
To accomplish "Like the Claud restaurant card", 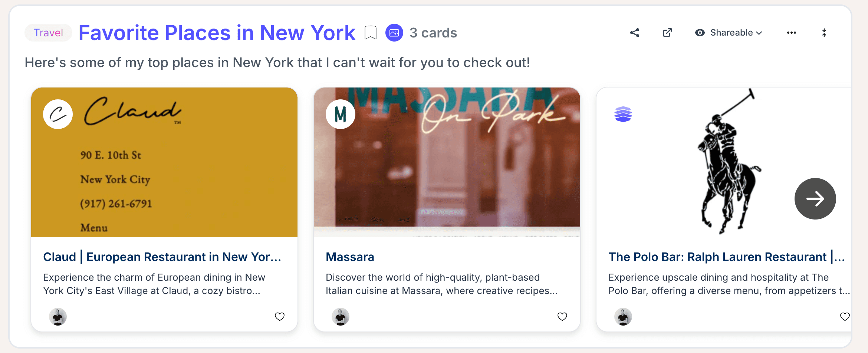I will [279, 316].
